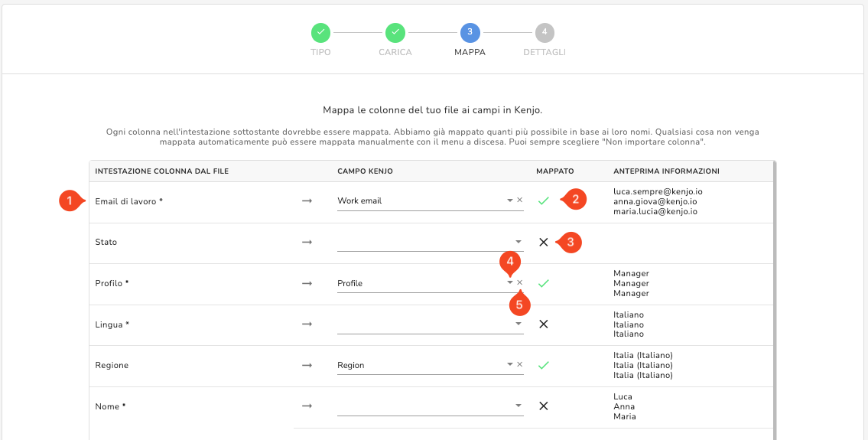Screen dimensions: 868x440
Task: Click the 'Maria' preview value
Action: tap(625, 416)
